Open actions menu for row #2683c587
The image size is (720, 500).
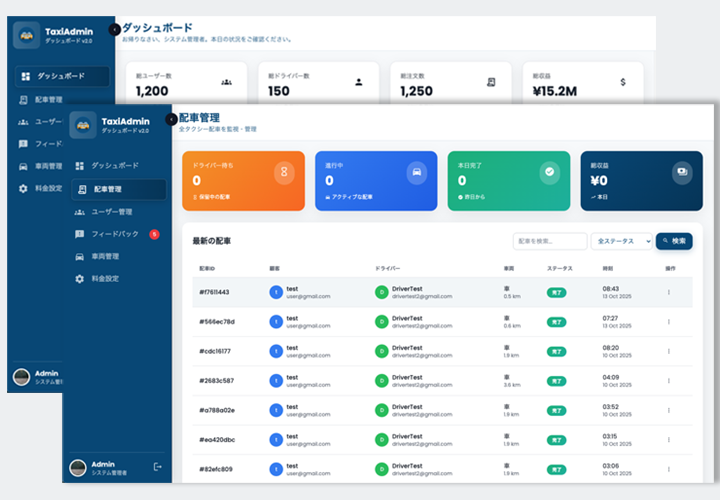[669, 381]
